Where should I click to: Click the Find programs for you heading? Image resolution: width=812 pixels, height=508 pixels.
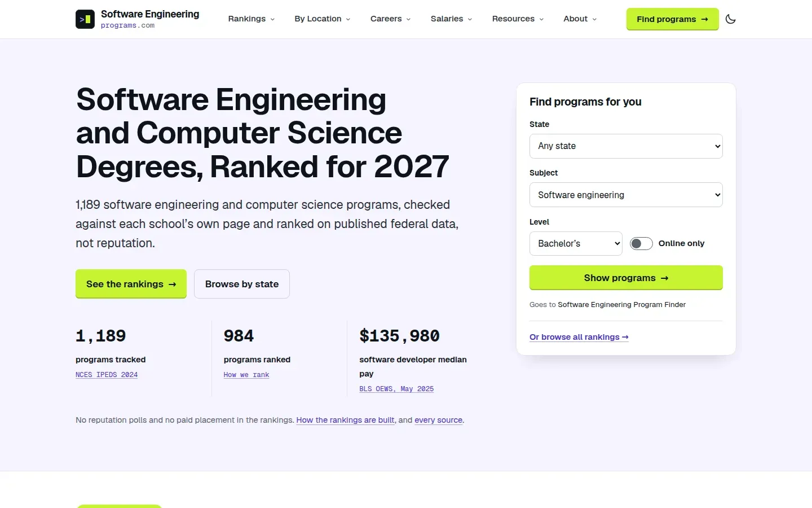pyautogui.click(x=585, y=102)
